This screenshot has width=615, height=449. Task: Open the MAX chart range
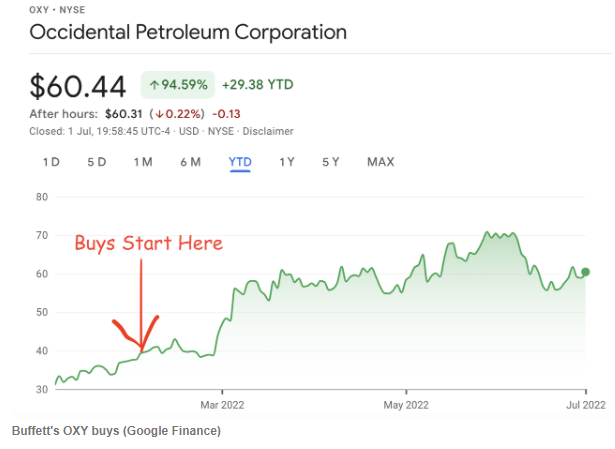tap(380, 162)
